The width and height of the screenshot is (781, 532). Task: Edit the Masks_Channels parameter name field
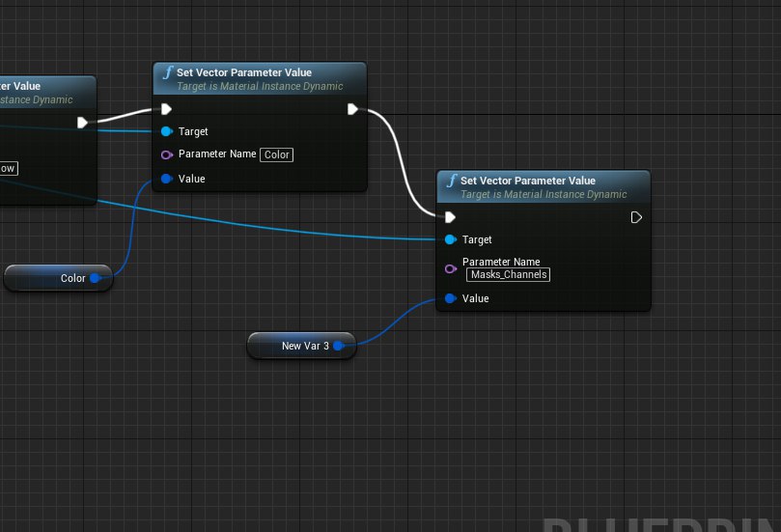coord(508,274)
